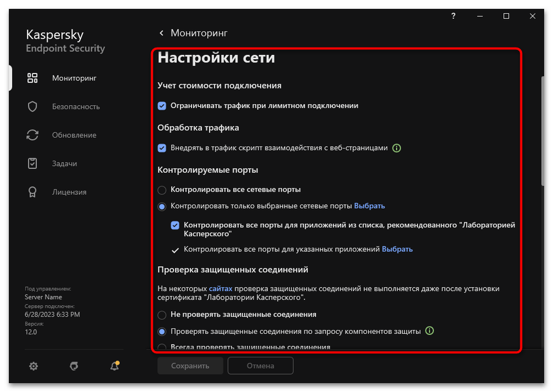The height and width of the screenshot is (392, 553).
Task: Open the сайтах link in secure connections text
Action: (220, 288)
